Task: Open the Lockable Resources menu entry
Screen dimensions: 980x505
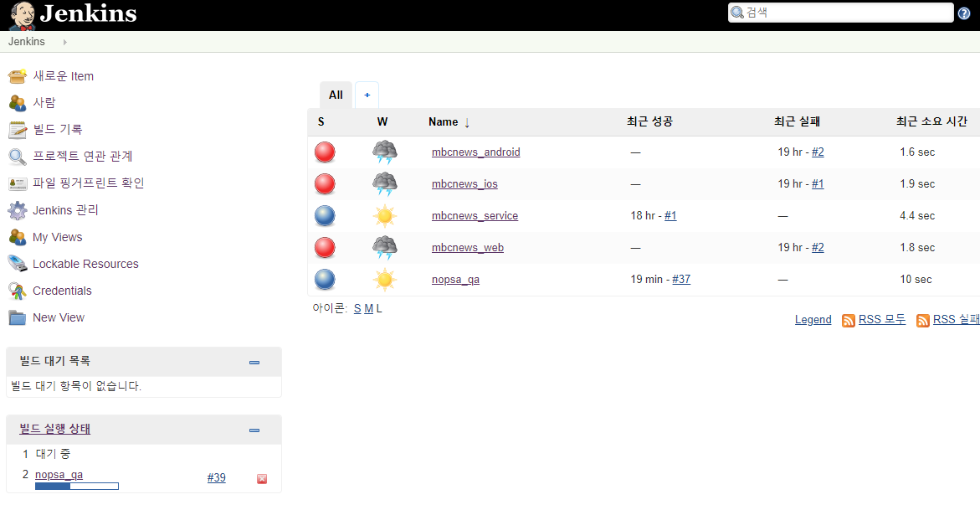Action: [85, 264]
